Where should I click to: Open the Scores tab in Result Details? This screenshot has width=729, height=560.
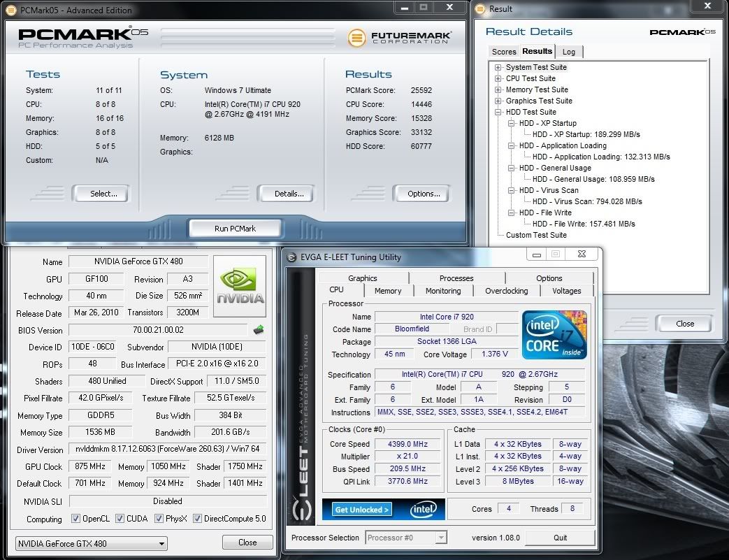pyautogui.click(x=503, y=52)
